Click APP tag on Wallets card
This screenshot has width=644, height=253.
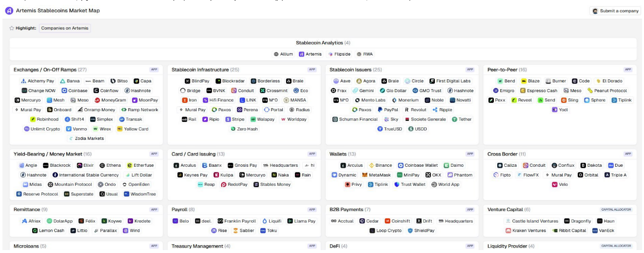click(470, 154)
